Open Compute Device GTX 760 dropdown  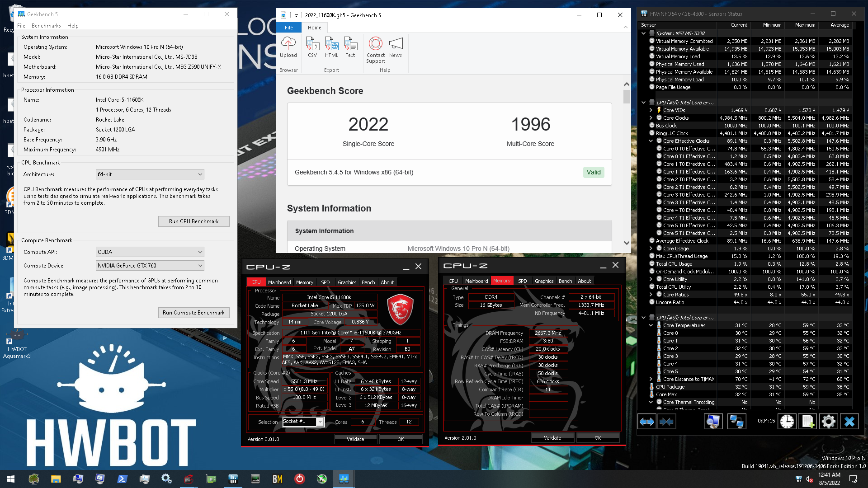(x=150, y=266)
